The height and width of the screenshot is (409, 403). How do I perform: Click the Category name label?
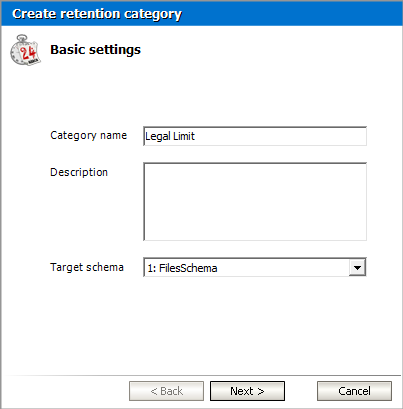click(88, 135)
